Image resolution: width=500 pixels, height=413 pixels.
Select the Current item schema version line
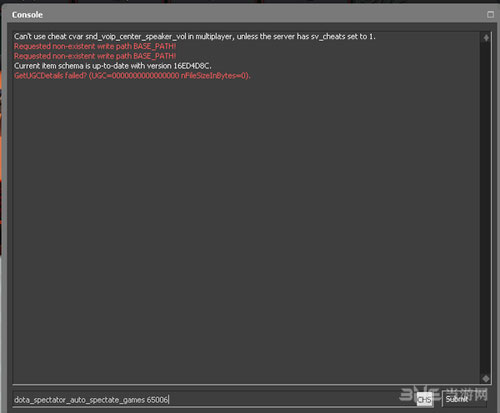[113, 66]
